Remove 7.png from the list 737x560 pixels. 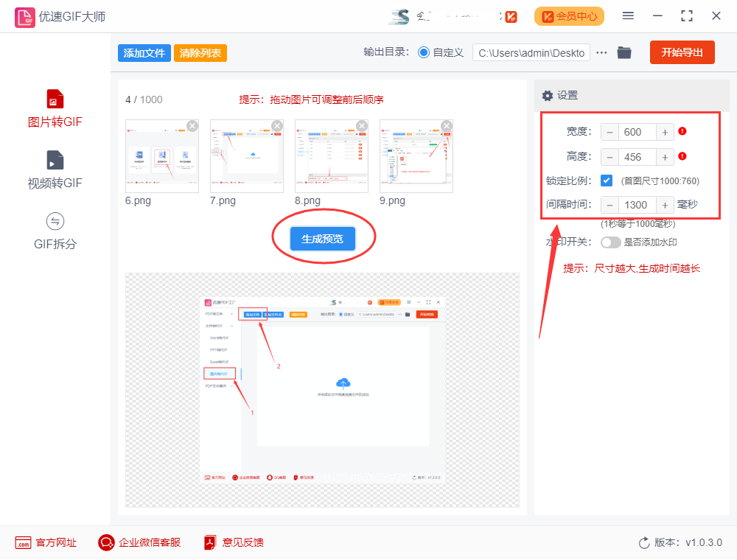click(277, 125)
